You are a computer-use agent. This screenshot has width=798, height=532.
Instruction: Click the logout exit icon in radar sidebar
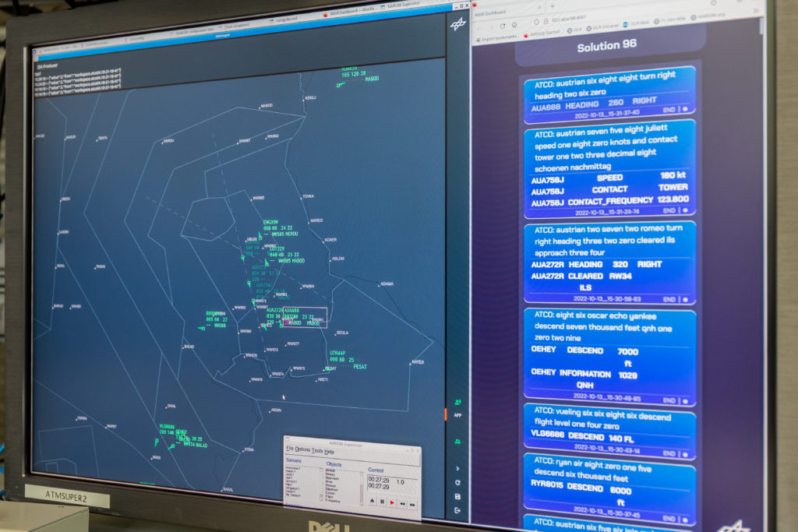coord(457,510)
